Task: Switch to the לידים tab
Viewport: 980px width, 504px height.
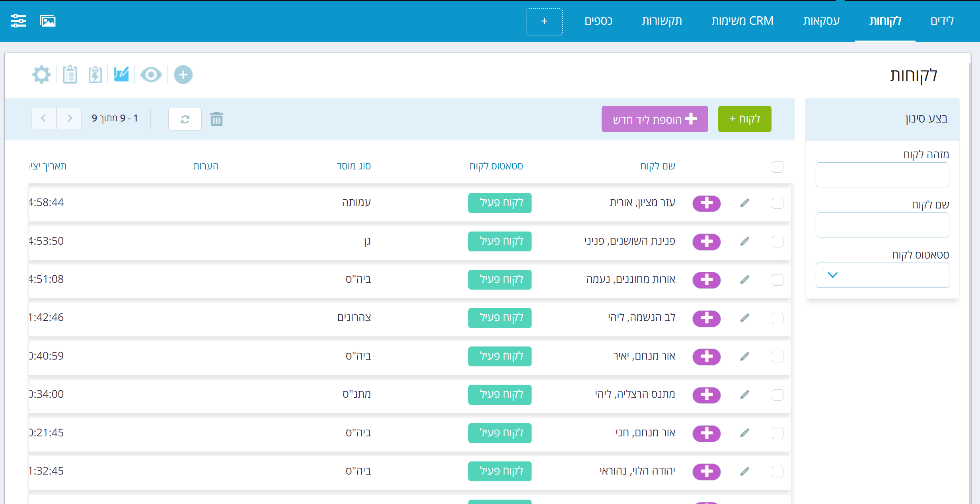Action: pyautogui.click(x=942, y=21)
